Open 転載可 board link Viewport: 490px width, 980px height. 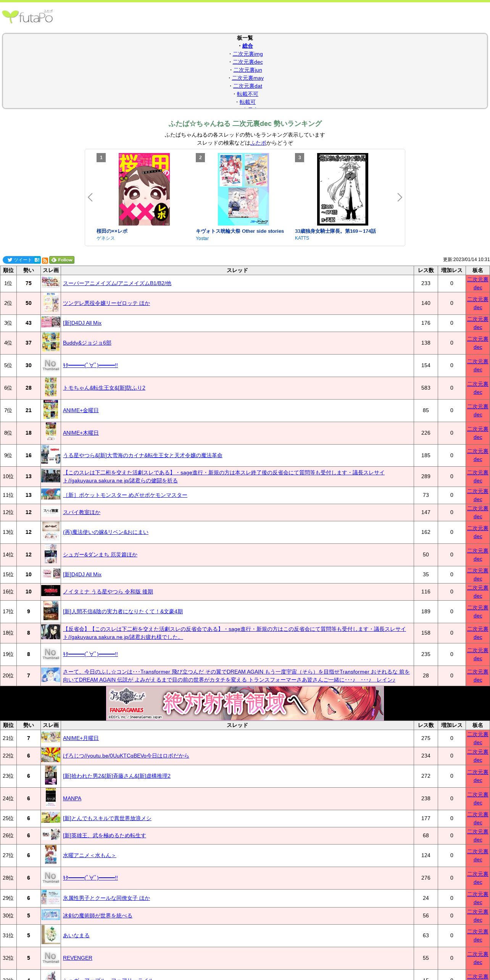(x=248, y=102)
